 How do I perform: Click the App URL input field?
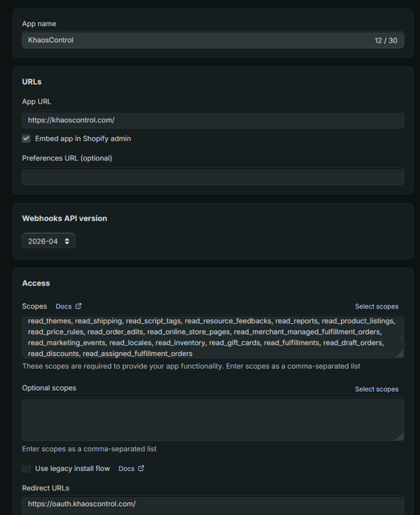(213, 120)
